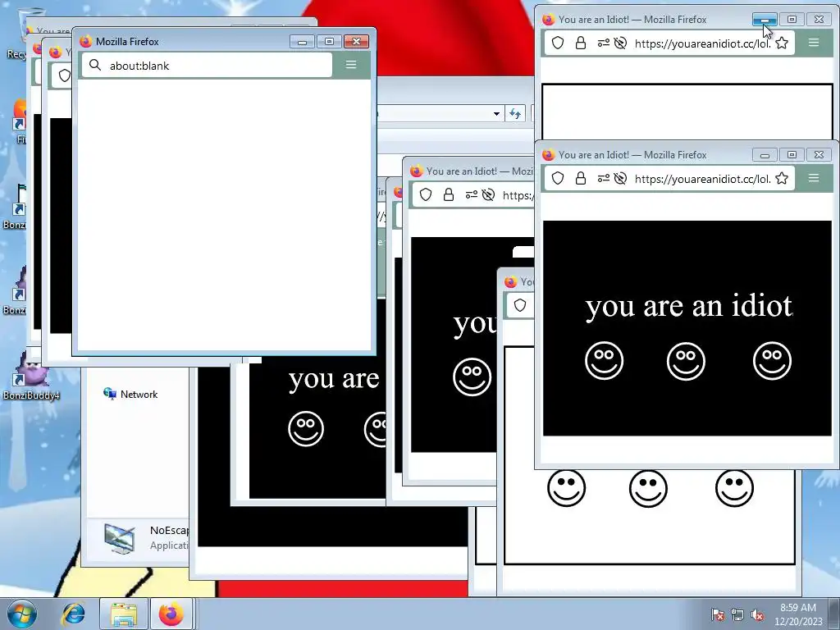Click left smiley face in middle-right window

click(x=605, y=361)
